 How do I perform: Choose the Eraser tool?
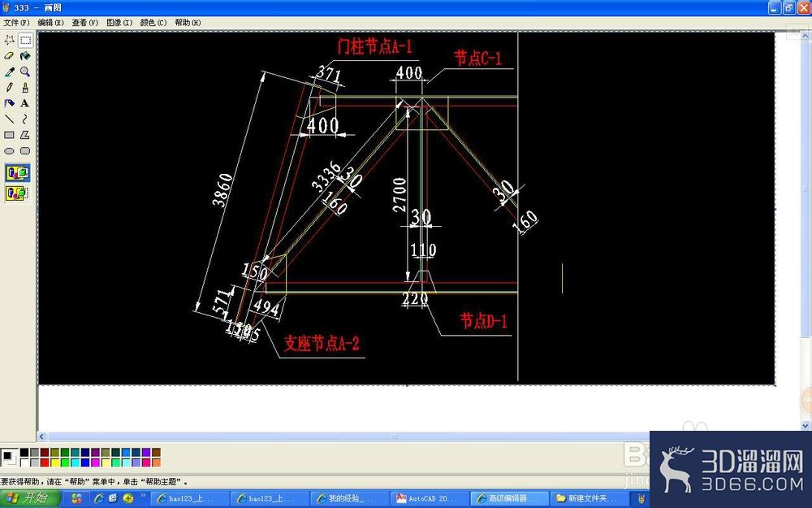pyautogui.click(x=9, y=56)
